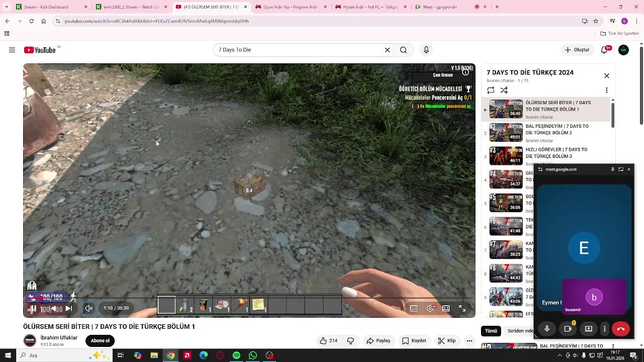Click the Oluştur create button
The image size is (644, 362).
(x=577, y=50)
